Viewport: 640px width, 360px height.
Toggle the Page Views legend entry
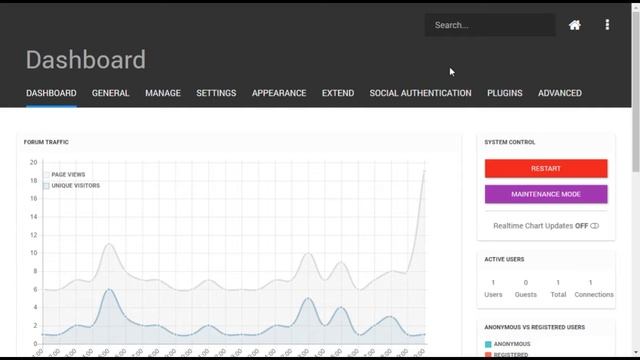[64, 174]
